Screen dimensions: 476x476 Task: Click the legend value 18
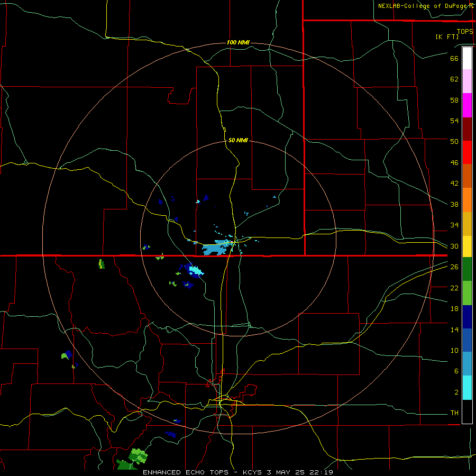pyautogui.click(x=454, y=309)
